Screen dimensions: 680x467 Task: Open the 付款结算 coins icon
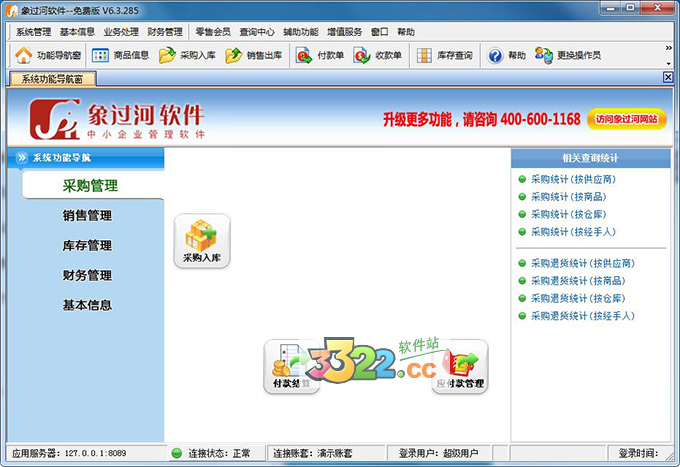point(291,367)
